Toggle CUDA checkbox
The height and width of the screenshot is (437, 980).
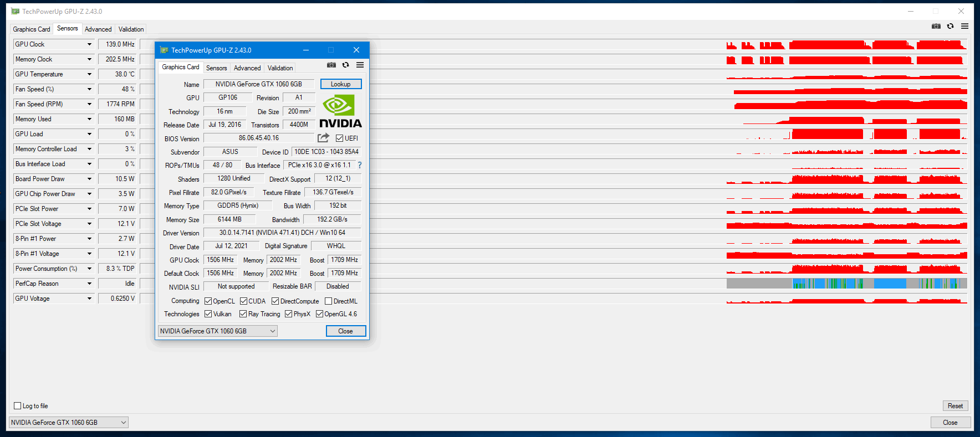tap(243, 301)
